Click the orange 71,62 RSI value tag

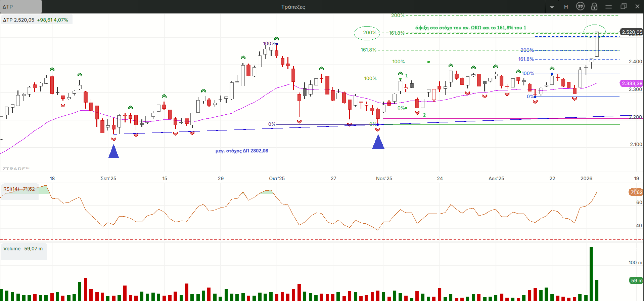pyautogui.click(x=636, y=192)
